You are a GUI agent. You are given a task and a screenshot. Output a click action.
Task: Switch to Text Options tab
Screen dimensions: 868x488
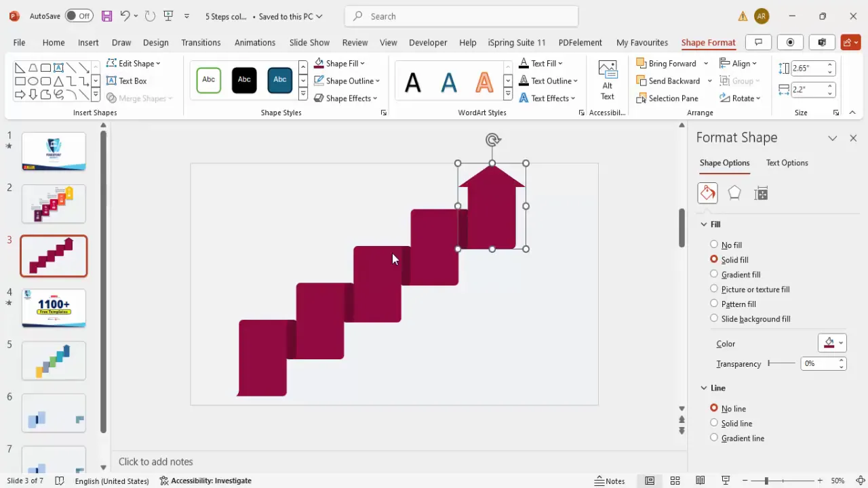(787, 163)
